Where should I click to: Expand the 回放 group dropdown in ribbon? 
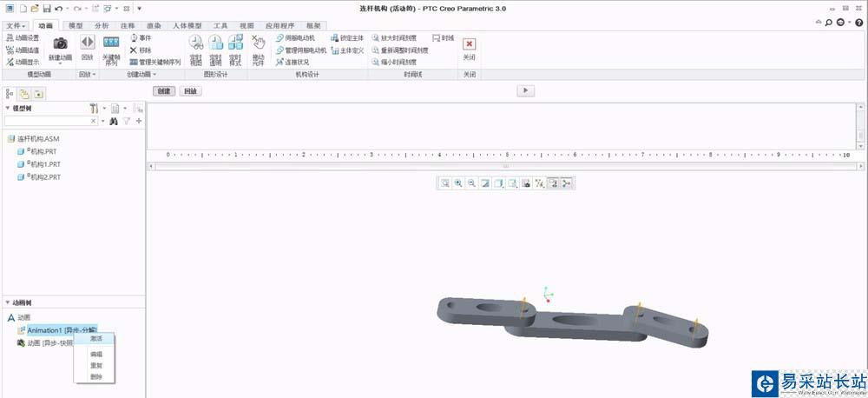coord(87,74)
